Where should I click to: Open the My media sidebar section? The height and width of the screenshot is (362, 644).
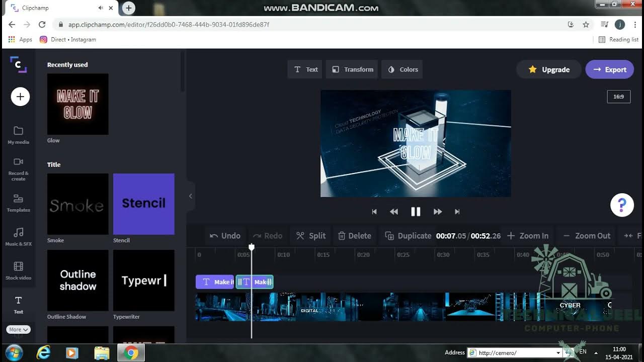tap(18, 135)
